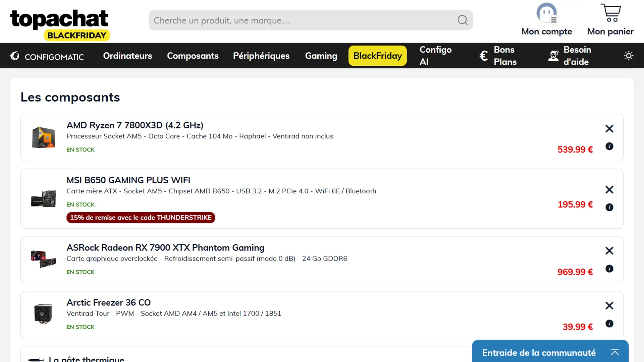Click the search magnifier icon

point(463,20)
